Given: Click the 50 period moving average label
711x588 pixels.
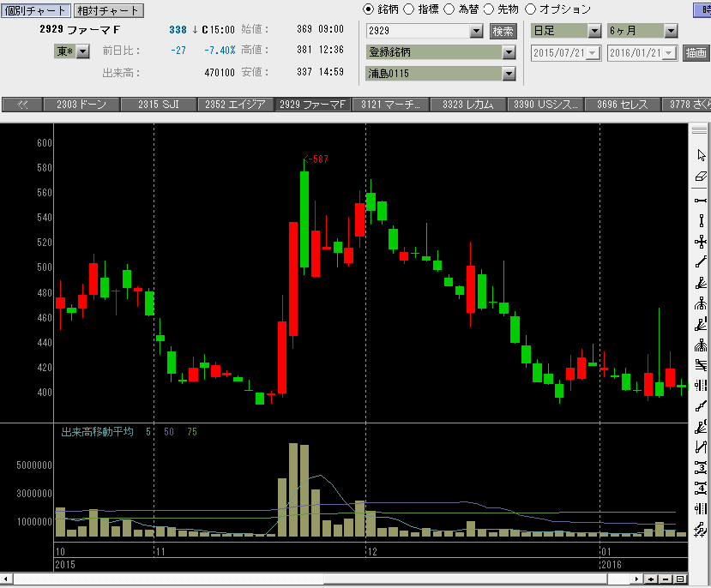Looking at the screenshot, I should [169, 432].
